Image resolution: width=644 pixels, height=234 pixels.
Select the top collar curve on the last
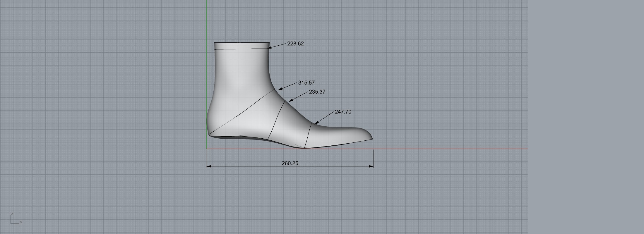(242, 49)
